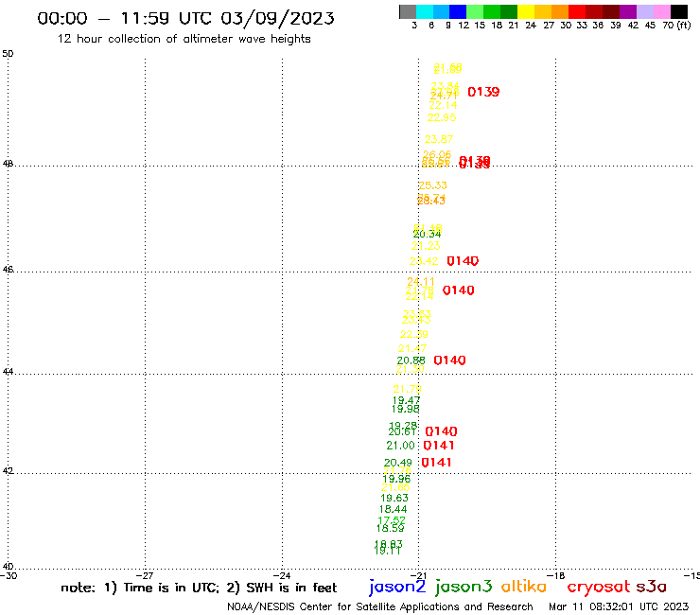This screenshot has width=700, height=615.
Task: Select the altika satellite legend label
Action: click(524, 587)
